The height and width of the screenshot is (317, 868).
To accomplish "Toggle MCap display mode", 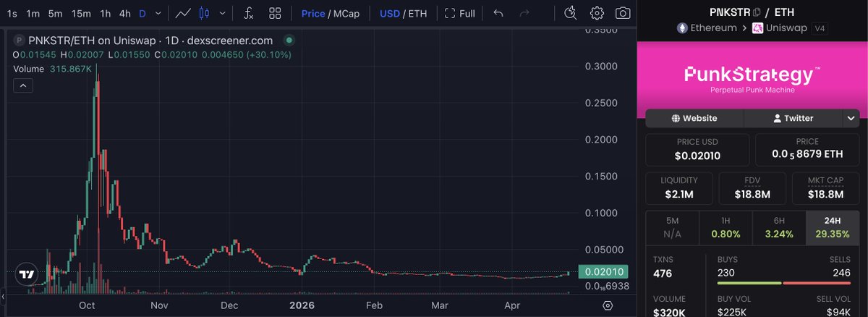I will point(346,13).
